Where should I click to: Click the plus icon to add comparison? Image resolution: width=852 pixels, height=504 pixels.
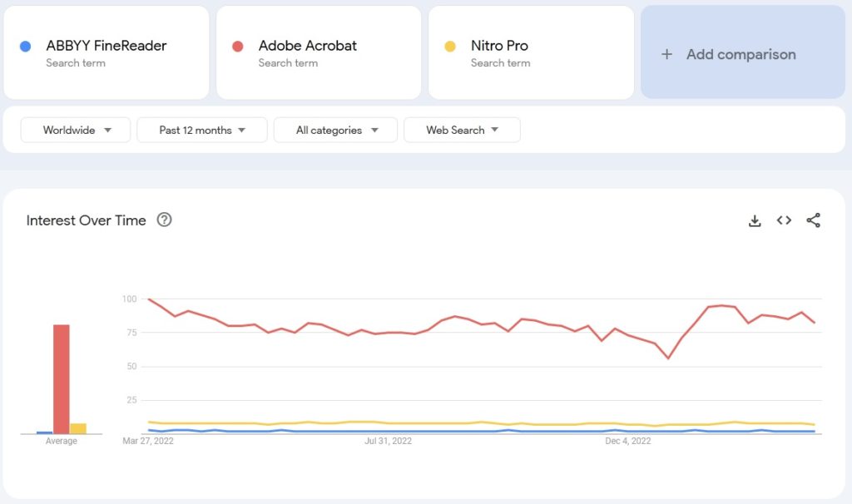[666, 54]
